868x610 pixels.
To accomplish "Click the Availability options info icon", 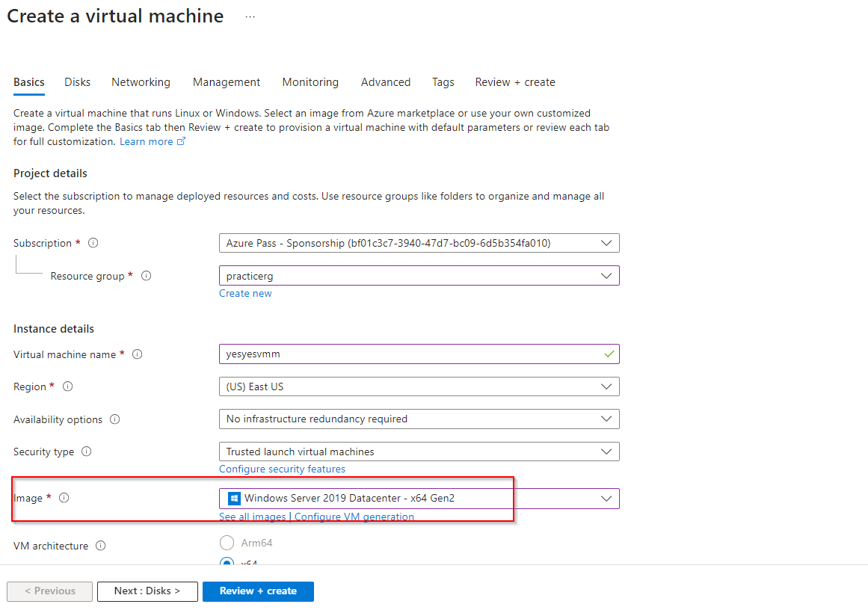I will point(115,419).
